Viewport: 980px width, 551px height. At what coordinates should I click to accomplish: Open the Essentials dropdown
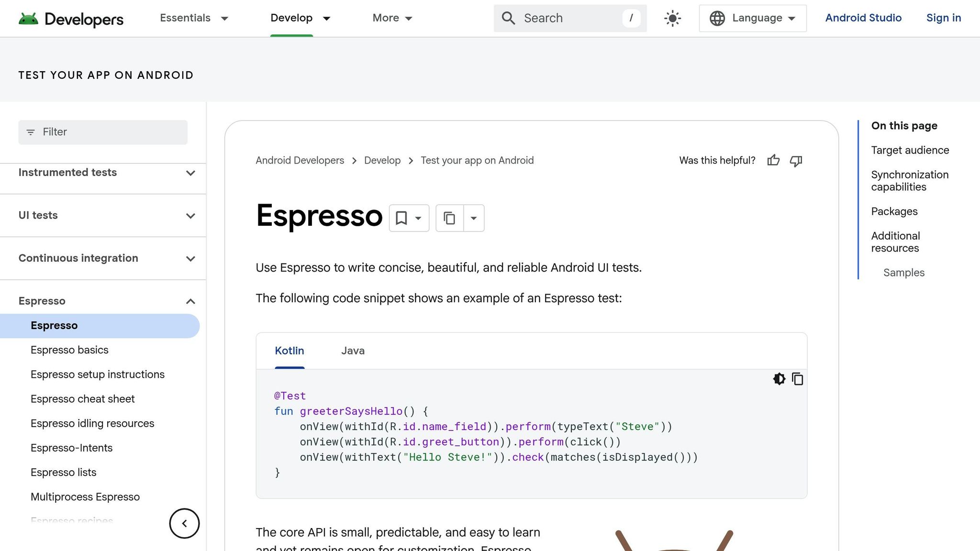194,18
